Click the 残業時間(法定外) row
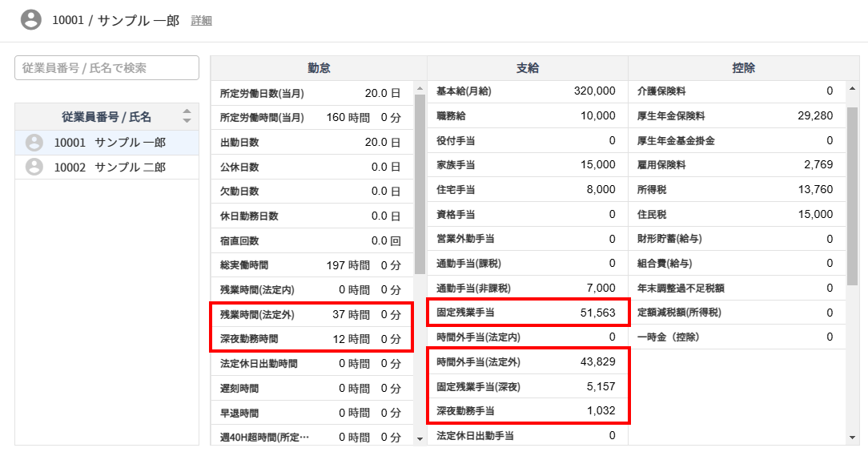Viewport: 868px width, 452px height. tap(311, 315)
